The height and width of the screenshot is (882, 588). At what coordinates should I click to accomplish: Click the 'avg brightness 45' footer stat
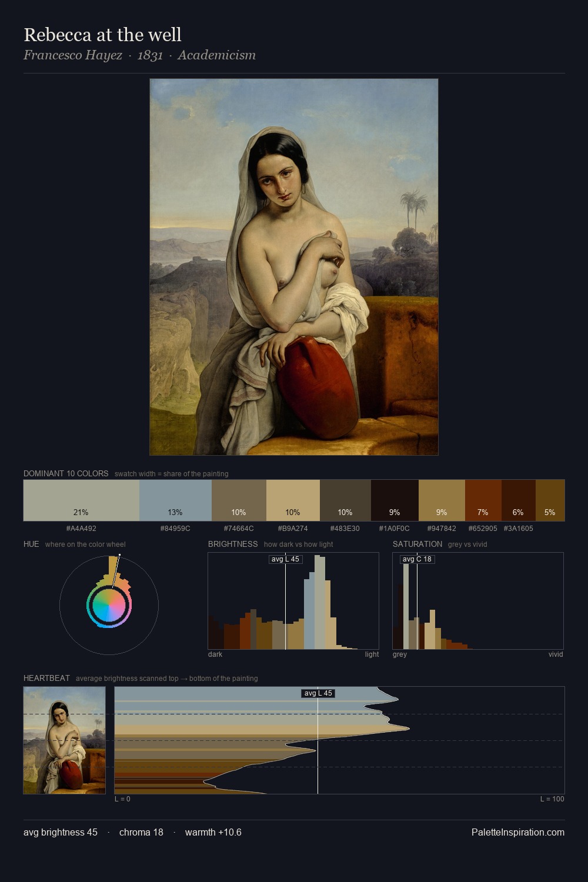(61, 833)
